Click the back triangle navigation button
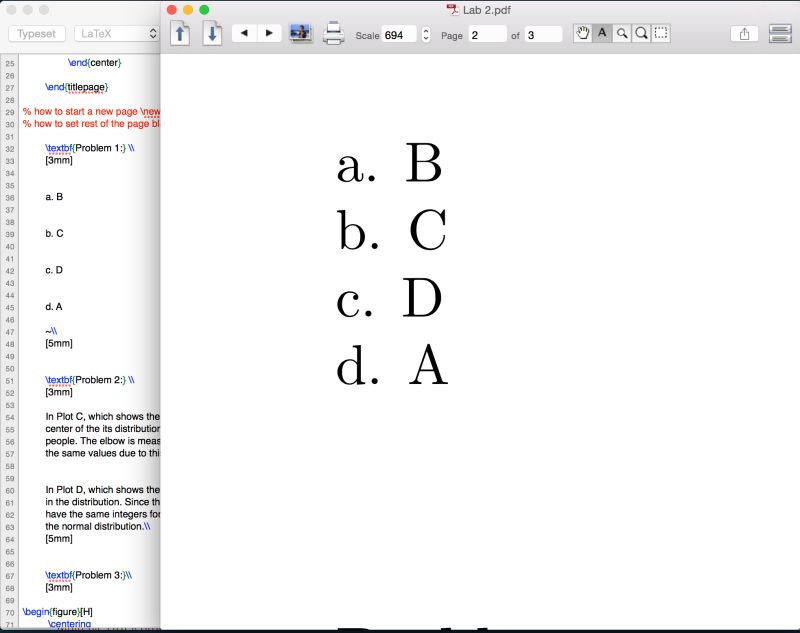Viewport: 800px width, 633px height. coord(244,33)
